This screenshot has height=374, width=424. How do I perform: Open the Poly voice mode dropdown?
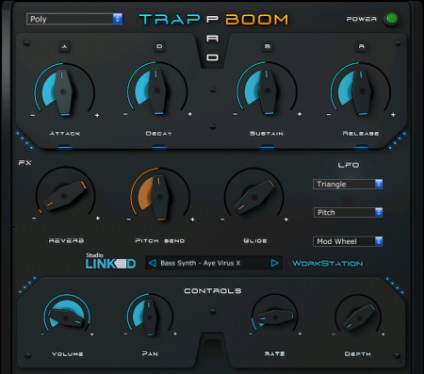[74, 19]
